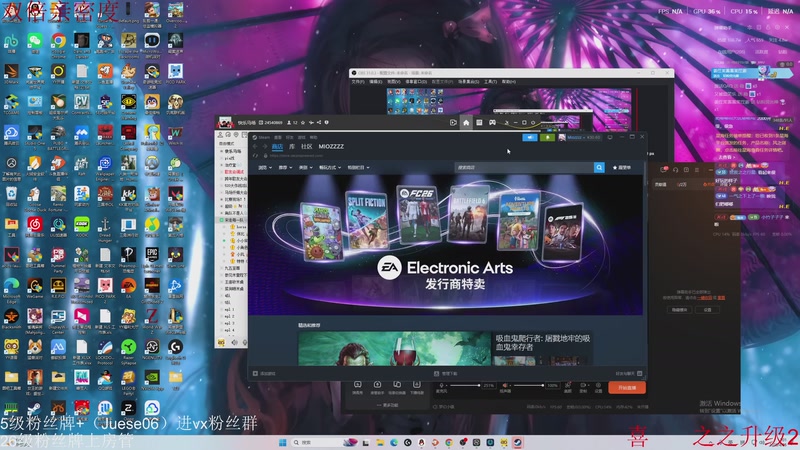Viewport: 800px width, 450px height.
Task: Click the Steam store search magnifier button
Action: click(x=599, y=167)
